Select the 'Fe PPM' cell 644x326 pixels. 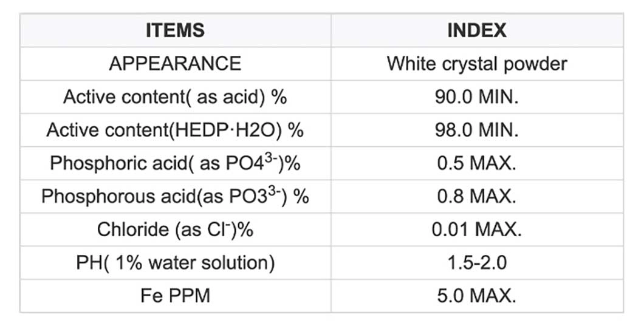tap(175, 296)
